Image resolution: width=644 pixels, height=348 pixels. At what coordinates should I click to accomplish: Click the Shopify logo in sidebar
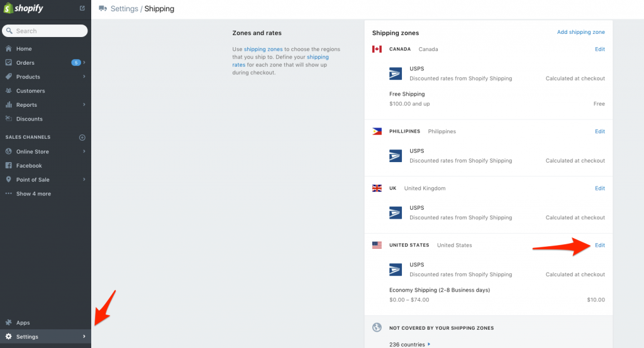pos(25,9)
